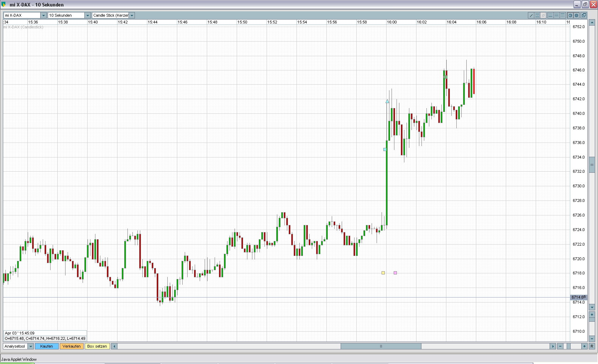Click the yellow square marker on chart
This screenshot has width=598, height=364.
click(383, 273)
